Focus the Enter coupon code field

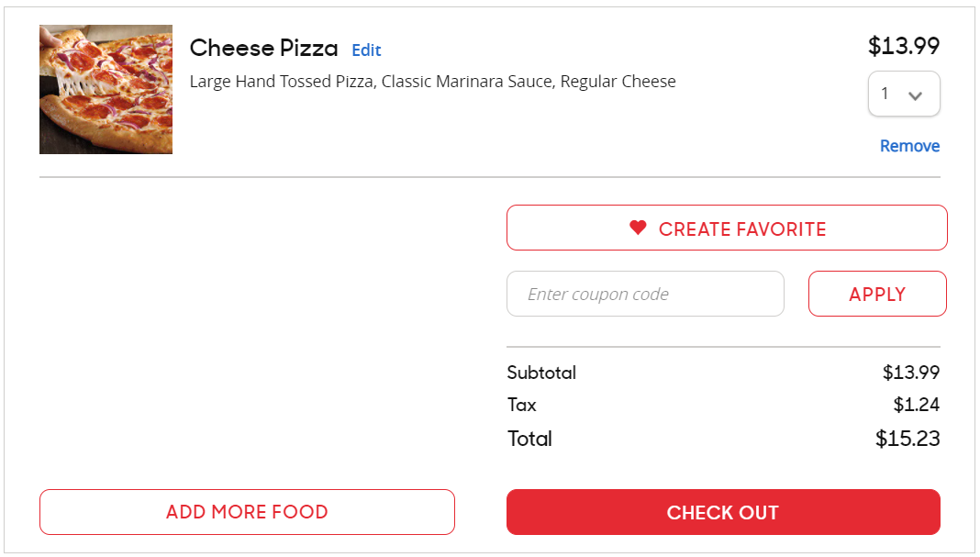tap(645, 294)
